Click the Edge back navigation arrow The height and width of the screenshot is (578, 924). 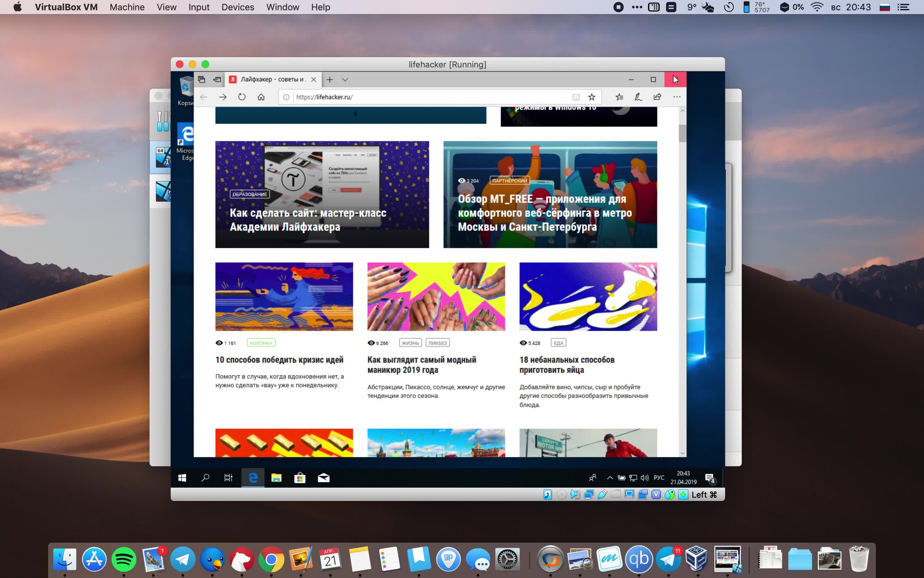click(203, 97)
